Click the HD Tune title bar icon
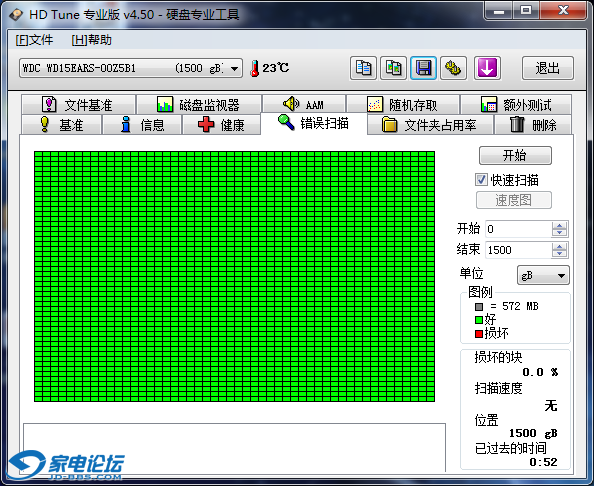The width and height of the screenshot is (594, 486). pos(16,15)
